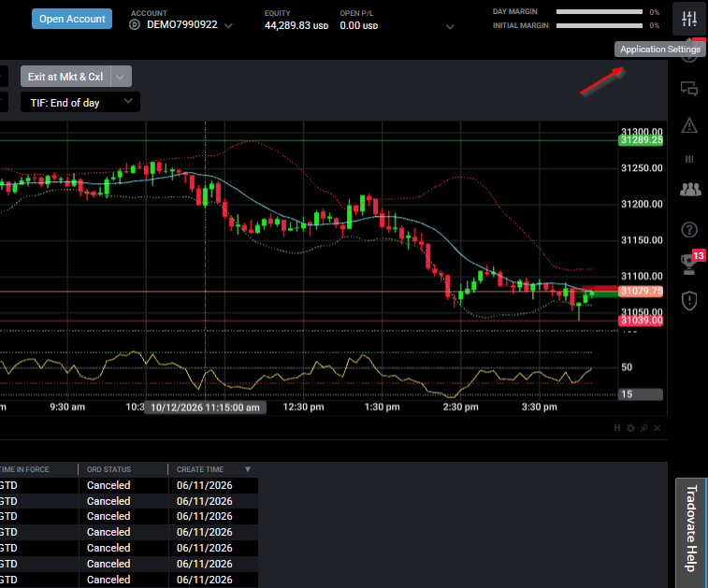The image size is (708, 588).
Task: Click the three vertical bars sidebar icon
Action: 689,159
